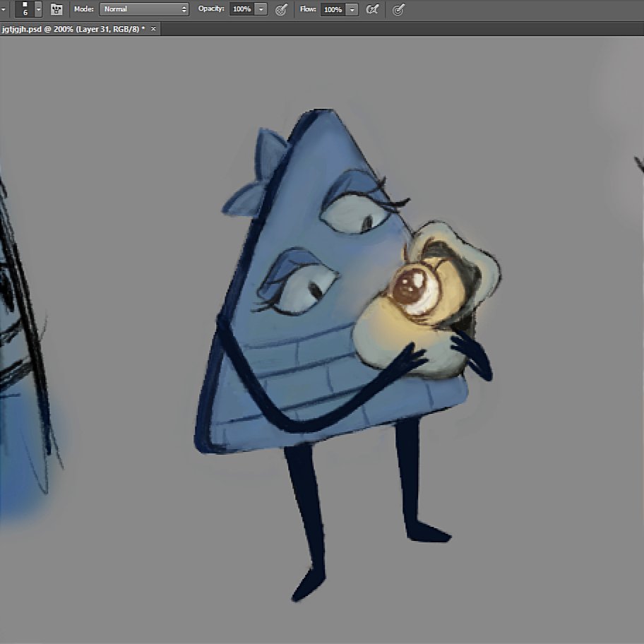Open the Opacity dropdown arrow

[261, 9]
